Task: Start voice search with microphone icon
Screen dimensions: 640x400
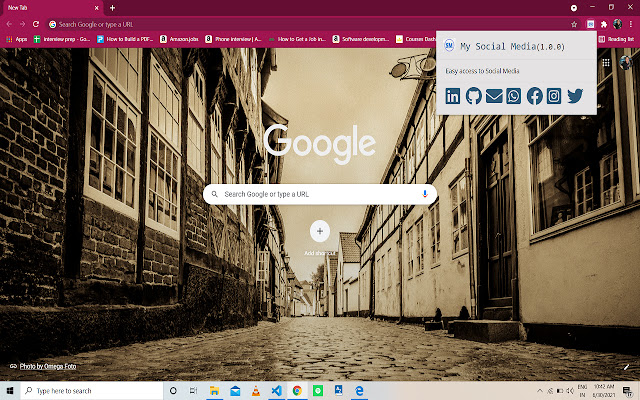Action: click(x=425, y=194)
